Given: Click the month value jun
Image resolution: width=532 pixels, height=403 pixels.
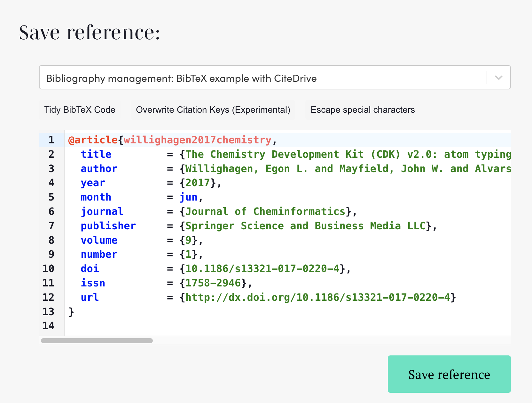Looking at the screenshot, I should coord(189,197).
